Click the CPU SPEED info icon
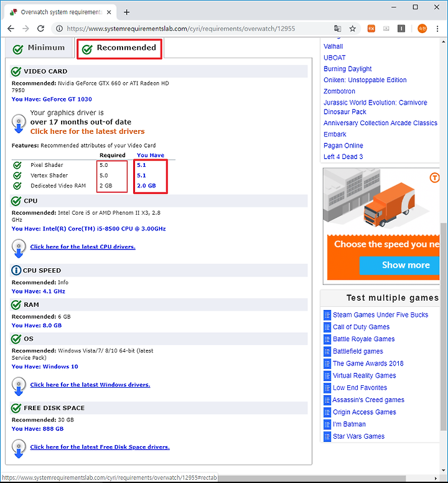448x483 pixels. [16, 271]
